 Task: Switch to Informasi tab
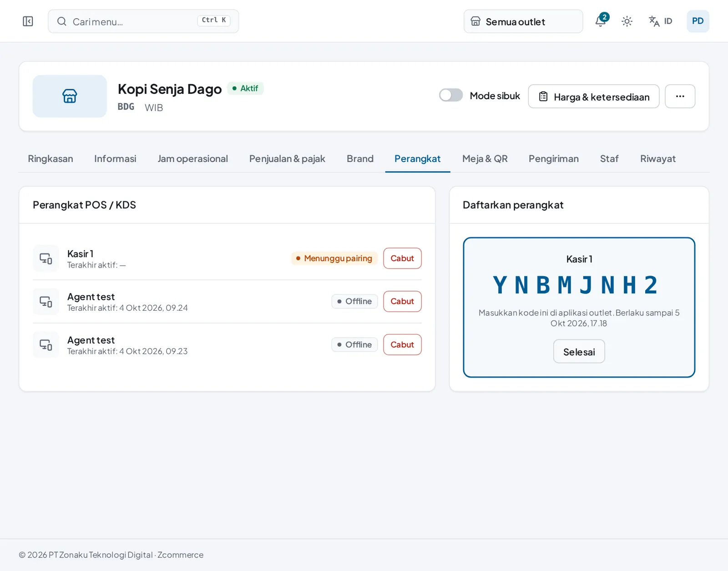tap(115, 159)
